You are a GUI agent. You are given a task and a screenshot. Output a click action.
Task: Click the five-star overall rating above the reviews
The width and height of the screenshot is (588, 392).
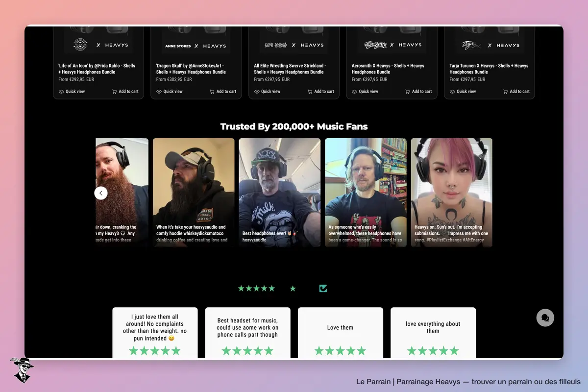[x=256, y=289]
